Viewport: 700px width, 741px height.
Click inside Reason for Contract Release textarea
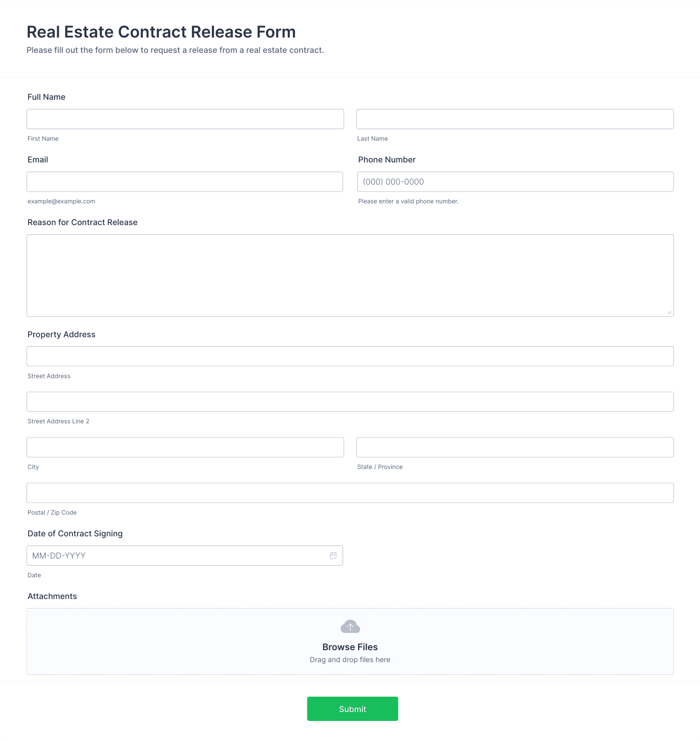click(350, 275)
